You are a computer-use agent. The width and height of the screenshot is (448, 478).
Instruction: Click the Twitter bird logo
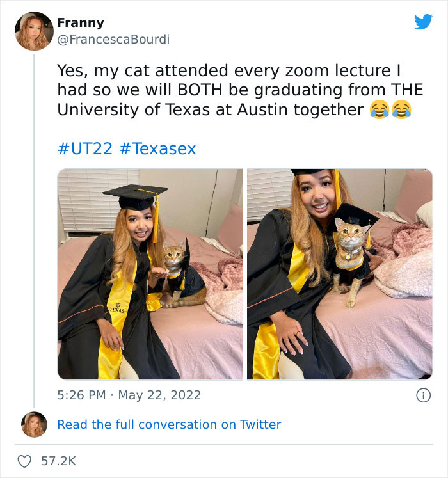tap(423, 22)
